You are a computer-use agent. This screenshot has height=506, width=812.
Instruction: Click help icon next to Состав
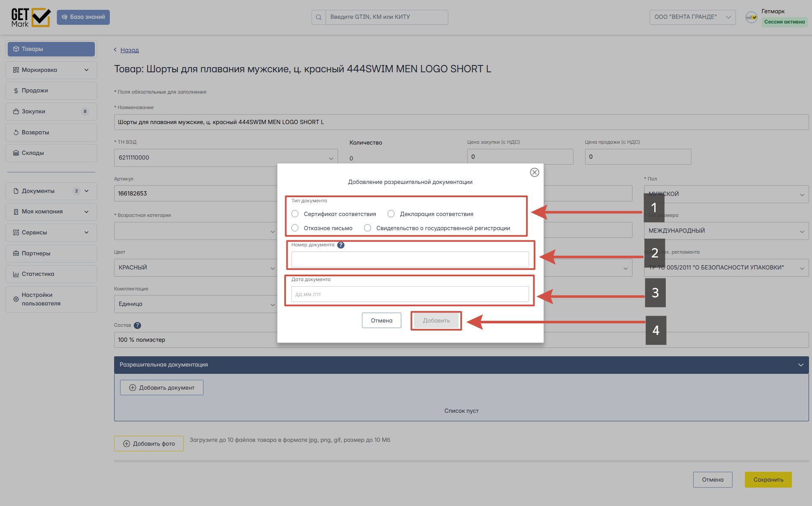coord(137,325)
